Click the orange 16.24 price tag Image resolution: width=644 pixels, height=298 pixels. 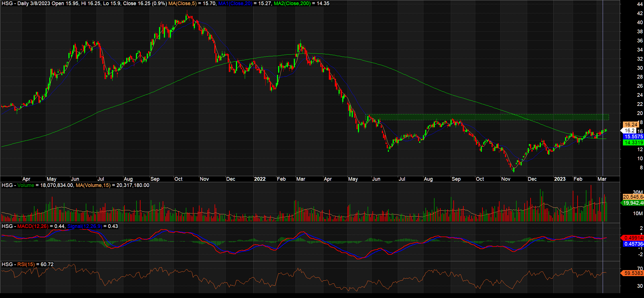tap(631, 124)
